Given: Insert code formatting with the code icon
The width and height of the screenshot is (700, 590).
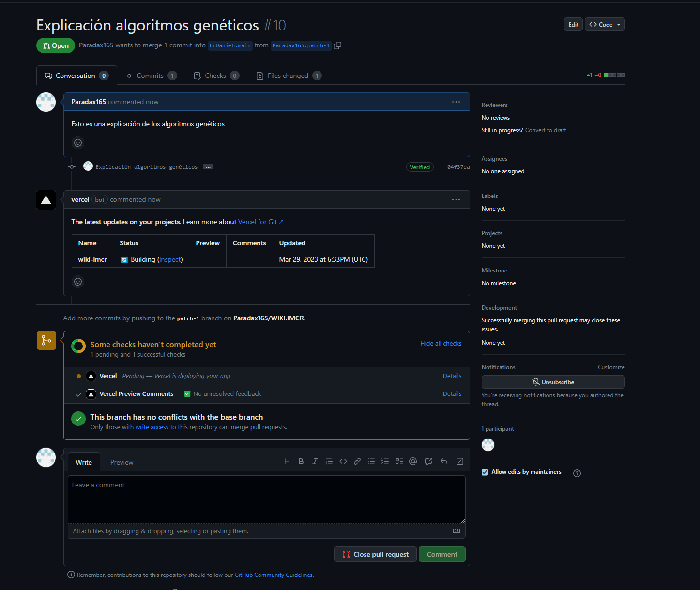Looking at the screenshot, I should (x=343, y=462).
